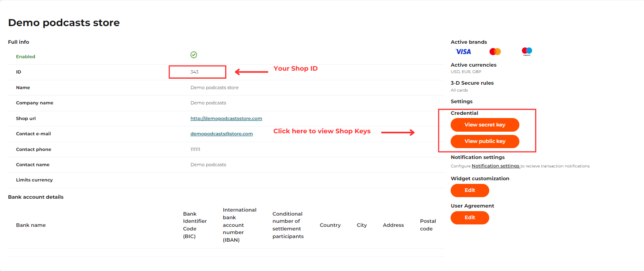The height and width of the screenshot is (271, 644).
Task: Click the Company name value 'Demo podcasts'
Action: click(x=208, y=103)
